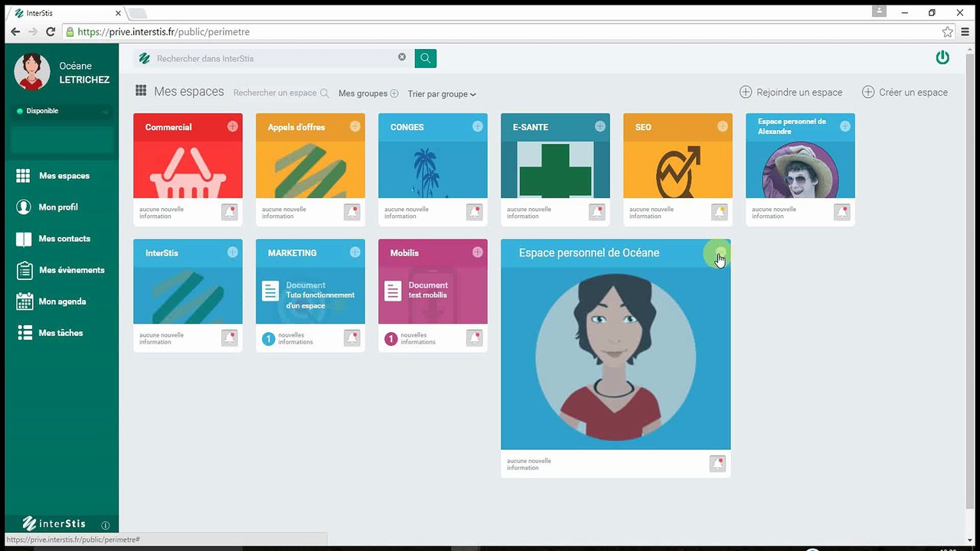This screenshot has width=980, height=551.
Task: Toggle notification bell on InterStis card
Action: tap(230, 337)
